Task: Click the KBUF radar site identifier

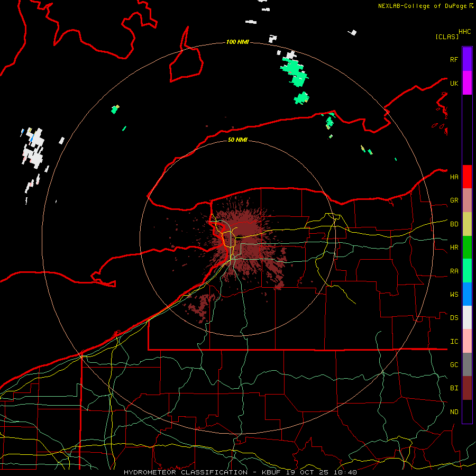Action: point(271,472)
